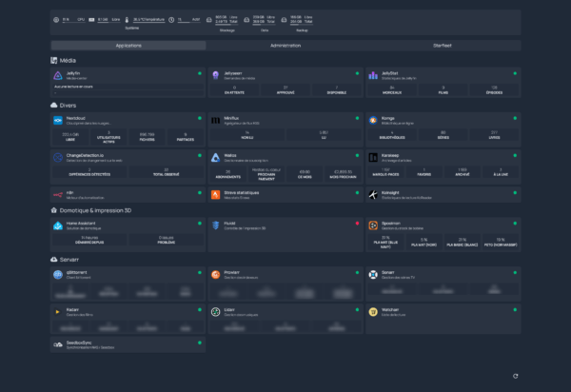The image size is (571, 392).
Task: Collapse the Divers section
Action: point(69,106)
